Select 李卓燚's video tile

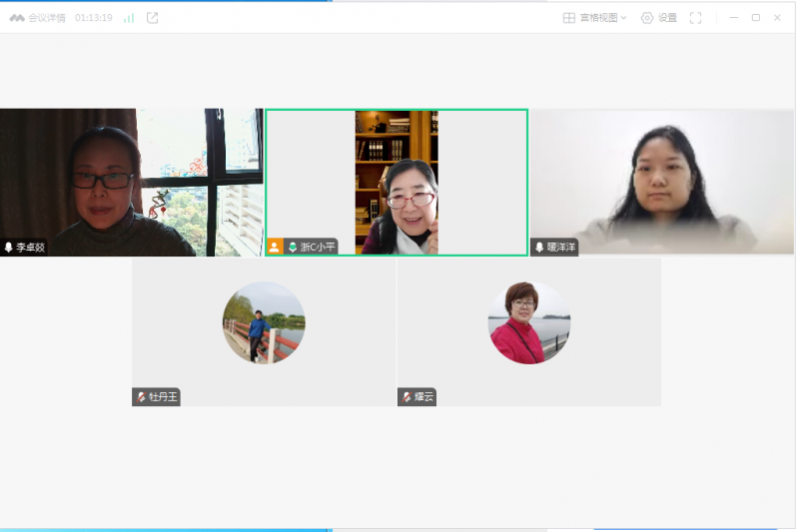pyautogui.click(x=131, y=180)
